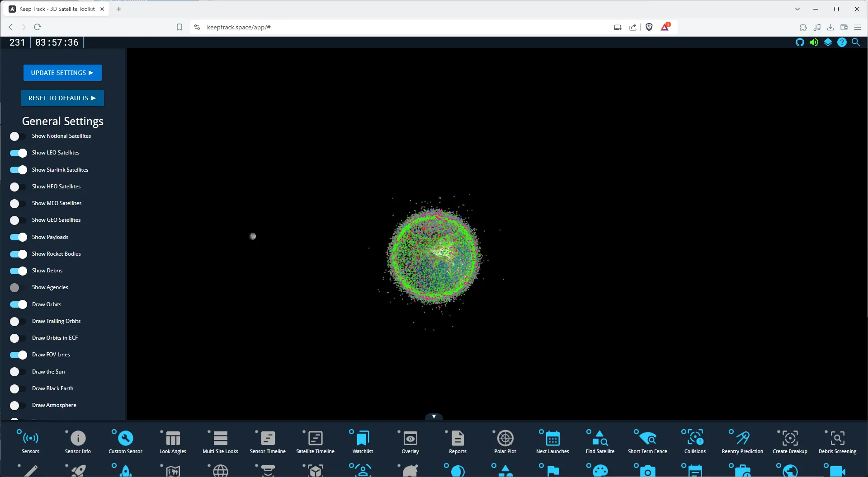Expand the bottom menu chevron arrow
This screenshot has height=477, width=868.
434,416
